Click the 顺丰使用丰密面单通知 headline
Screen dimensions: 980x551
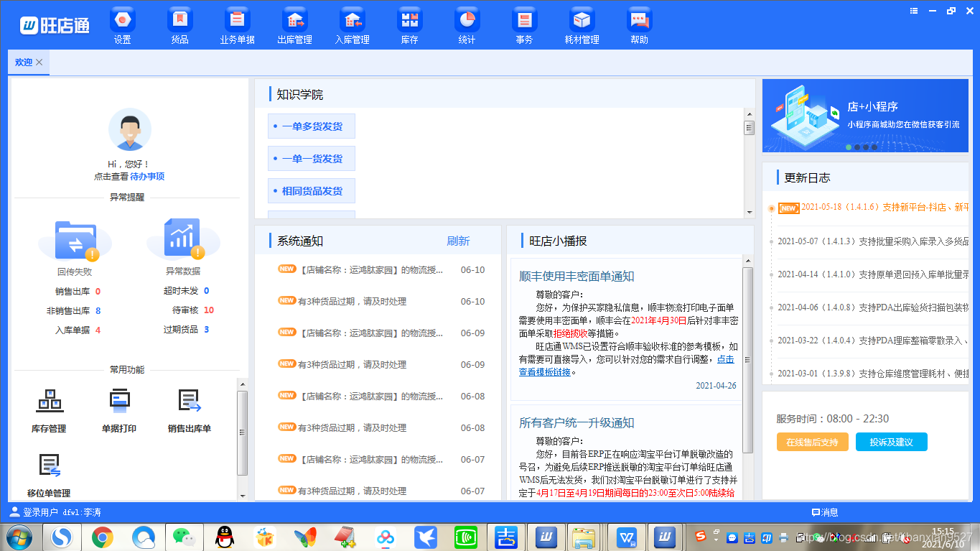click(x=577, y=276)
